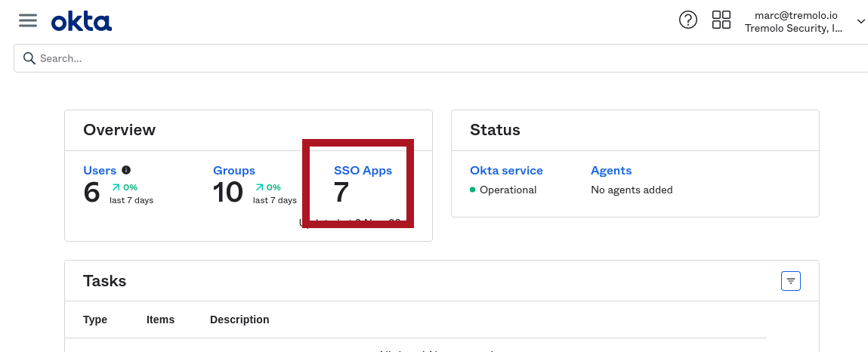
Task: Open the help question mark icon
Action: click(688, 20)
